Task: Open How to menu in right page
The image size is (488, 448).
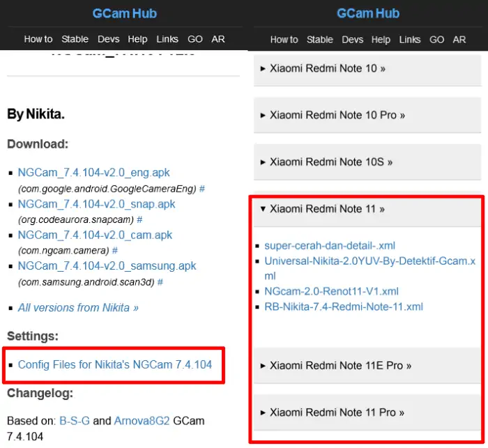Action: [284, 40]
